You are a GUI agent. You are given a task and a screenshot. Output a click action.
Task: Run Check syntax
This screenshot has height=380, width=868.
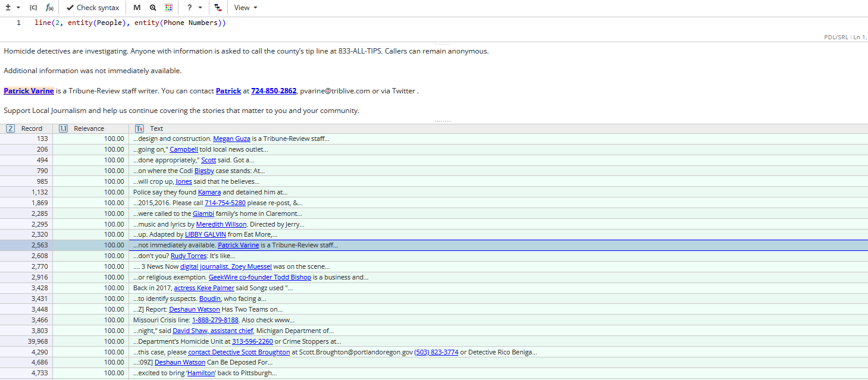coord(92,8)
